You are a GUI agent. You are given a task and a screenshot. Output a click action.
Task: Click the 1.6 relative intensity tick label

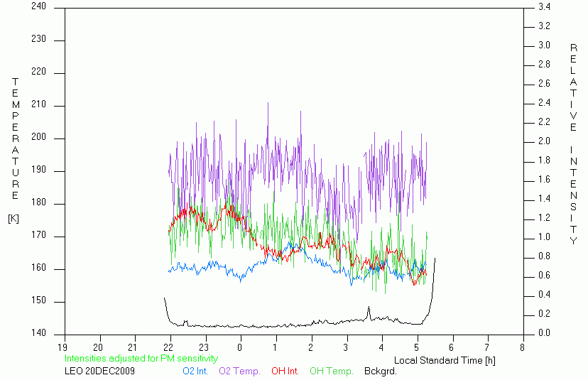[544, 179]
